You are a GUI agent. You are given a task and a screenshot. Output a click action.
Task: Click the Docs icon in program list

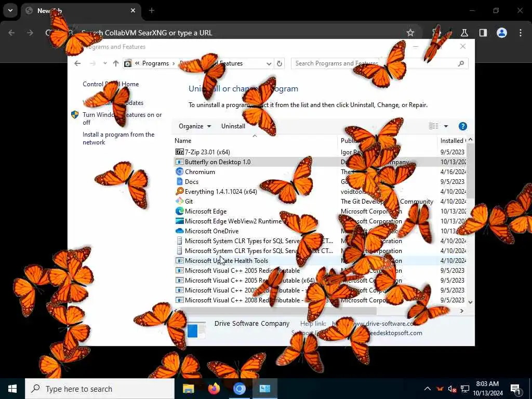click(x=179, y=181)
